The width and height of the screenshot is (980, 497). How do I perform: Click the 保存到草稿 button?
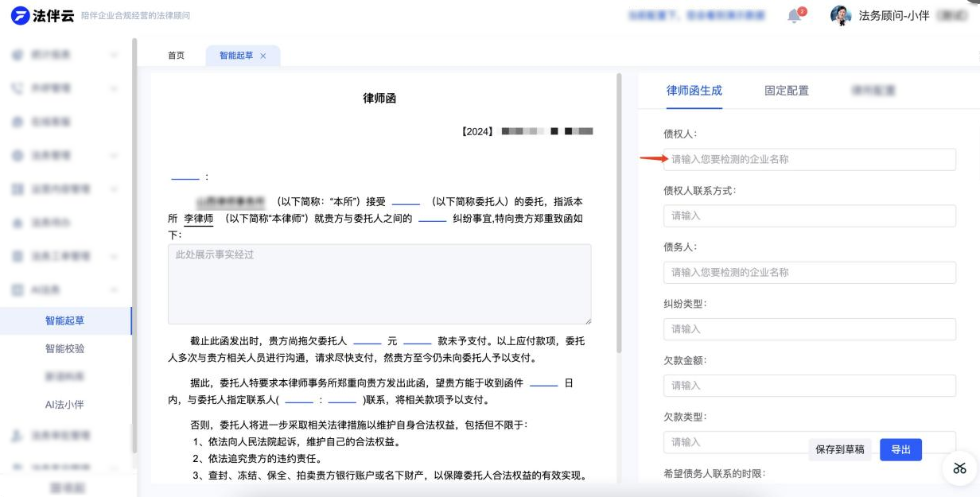click(839, 449)
